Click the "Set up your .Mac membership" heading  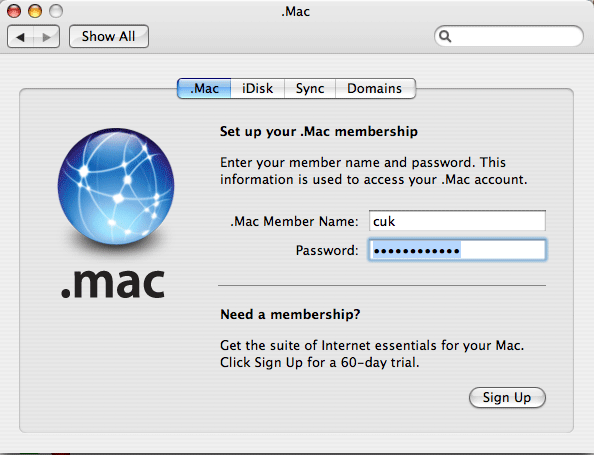click(x=319, y=131)
